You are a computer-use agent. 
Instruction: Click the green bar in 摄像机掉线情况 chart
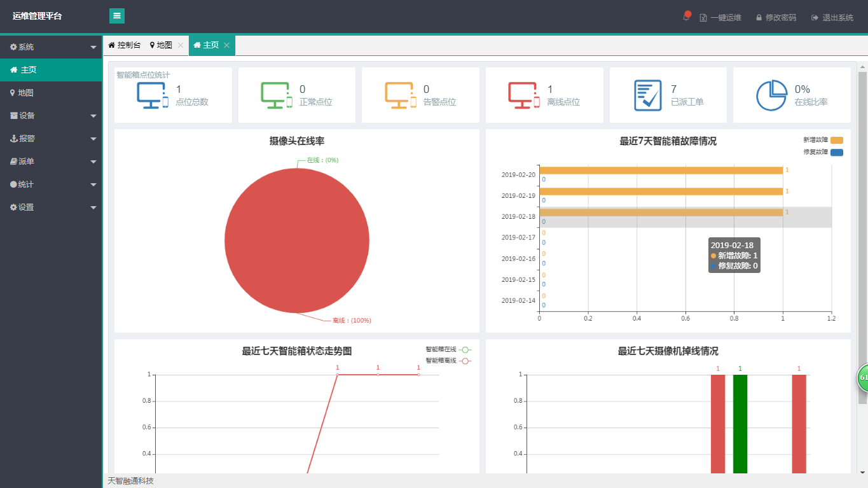click(740, 424)
